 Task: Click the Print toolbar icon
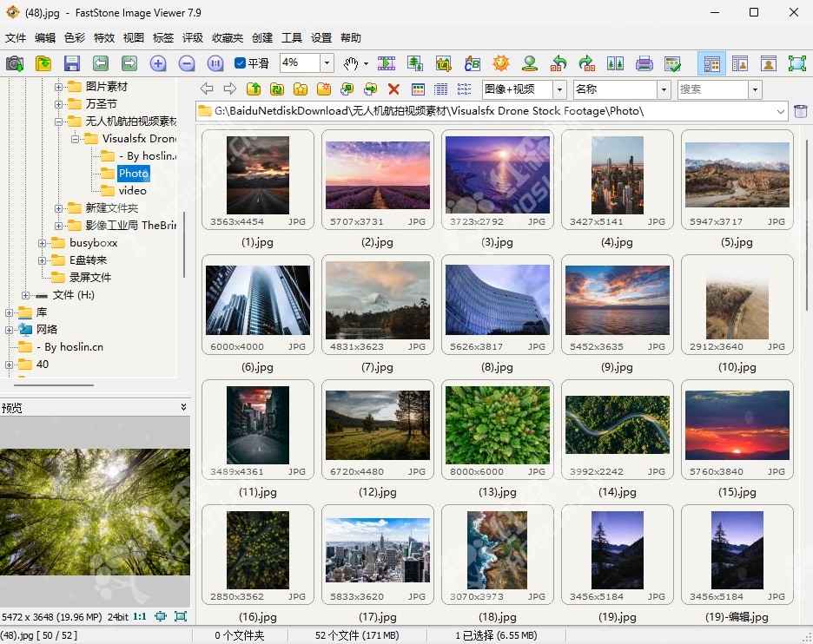644,63
